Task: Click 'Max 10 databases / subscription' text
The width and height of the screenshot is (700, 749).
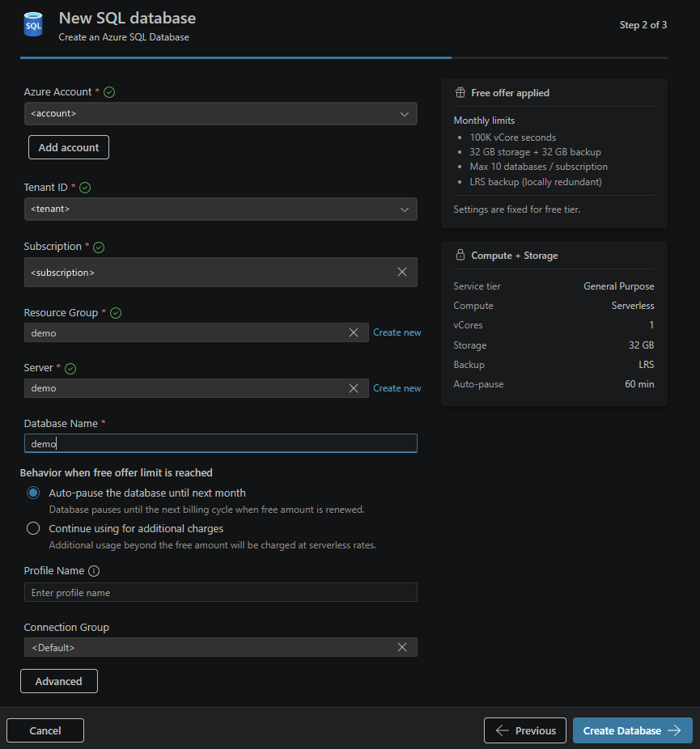Action: [x=538, y=167]
